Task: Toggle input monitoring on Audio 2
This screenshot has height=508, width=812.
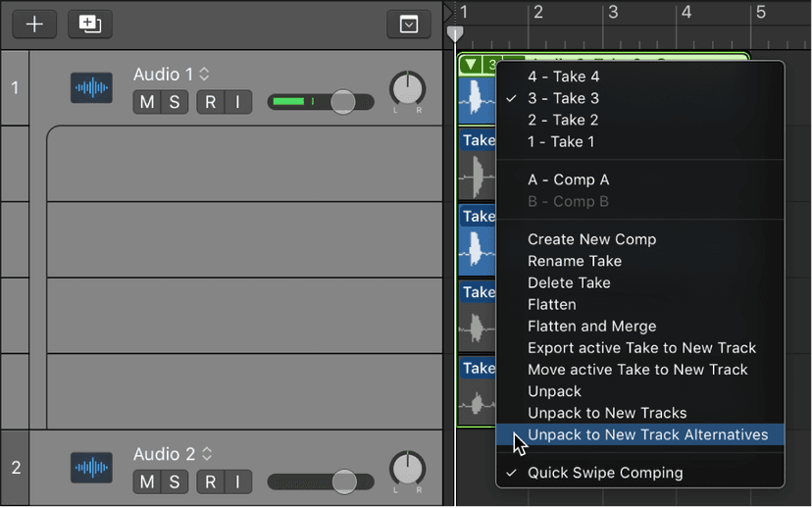Action: (x=237, y=482)
